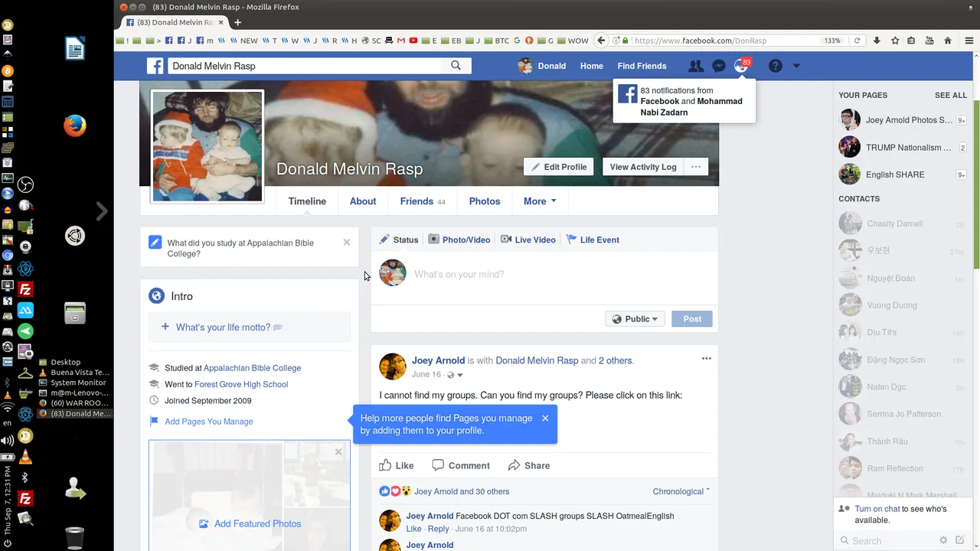Dismiss the Appalachian Bible College question card
Image resolution: width=980 pixels, height=551 pixels.
coord(347,242)
